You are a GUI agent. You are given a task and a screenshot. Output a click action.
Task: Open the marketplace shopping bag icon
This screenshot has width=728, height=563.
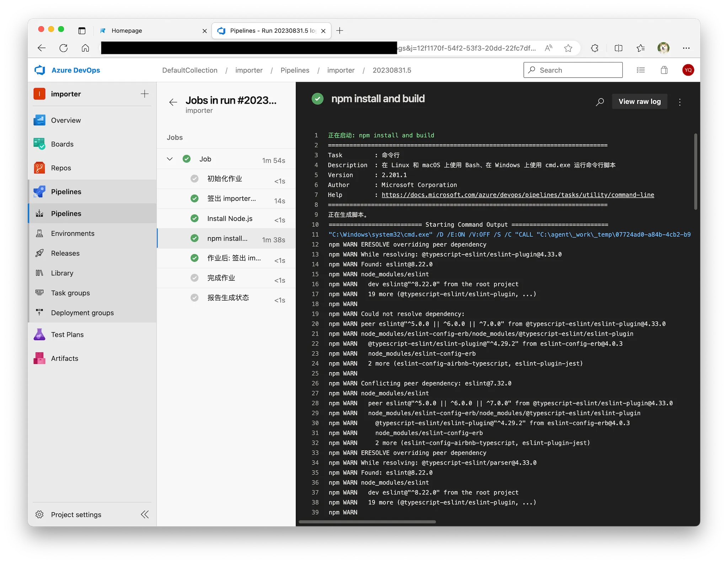click(x=664, y=70)
